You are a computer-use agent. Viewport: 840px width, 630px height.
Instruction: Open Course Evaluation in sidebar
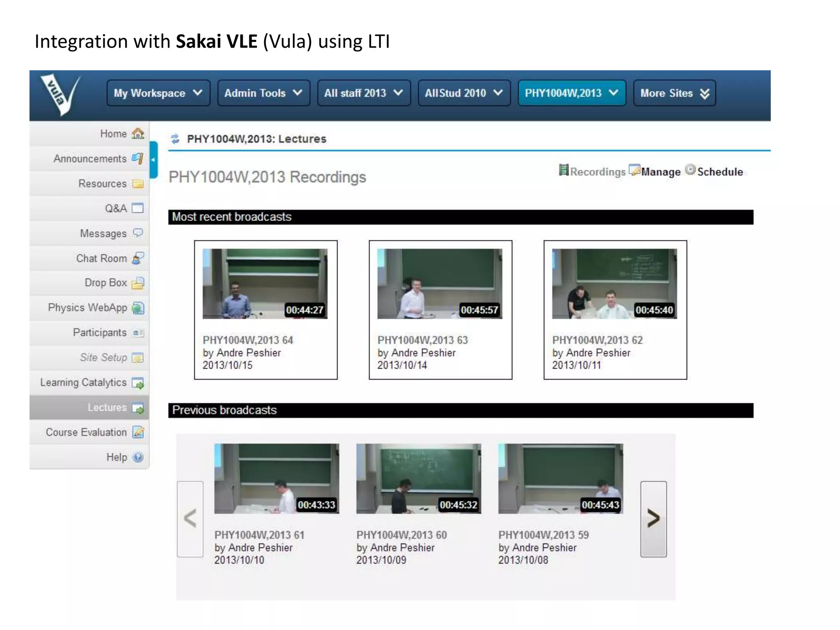(x=89, y=432)
